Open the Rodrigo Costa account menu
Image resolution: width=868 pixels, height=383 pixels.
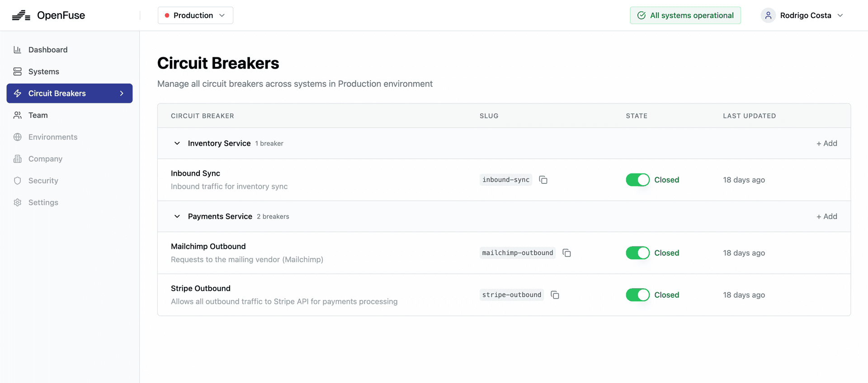[806, 15]
